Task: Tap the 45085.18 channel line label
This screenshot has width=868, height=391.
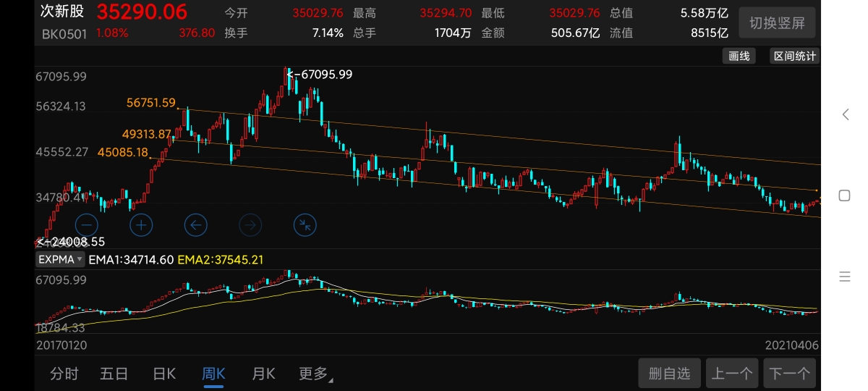Action: tap(122, 152)
